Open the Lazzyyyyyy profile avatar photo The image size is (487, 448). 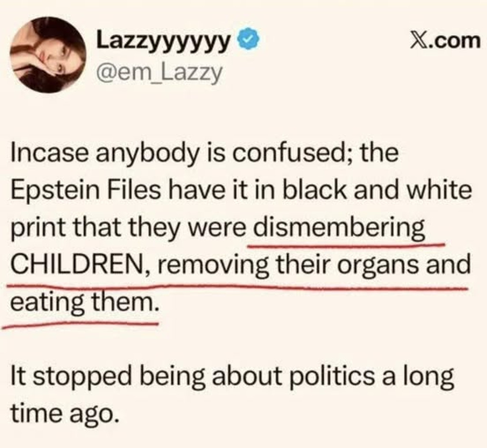tap(48, 55)
